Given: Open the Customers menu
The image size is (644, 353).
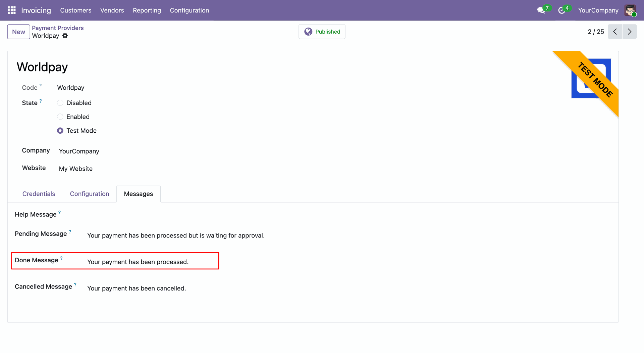Looking at the screenshot, I should click(76, 10).
